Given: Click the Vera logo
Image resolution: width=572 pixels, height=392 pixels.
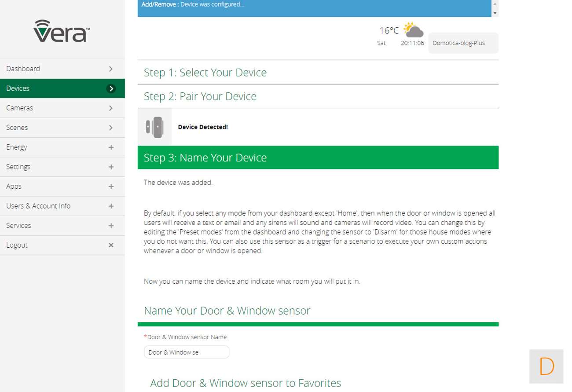Looking at the screenshot, I should coord(62,31).
